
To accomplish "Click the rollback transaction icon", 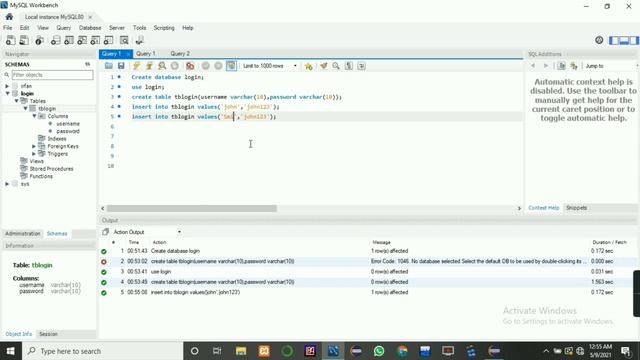I will pyautogui.click(x=218, y=66).
